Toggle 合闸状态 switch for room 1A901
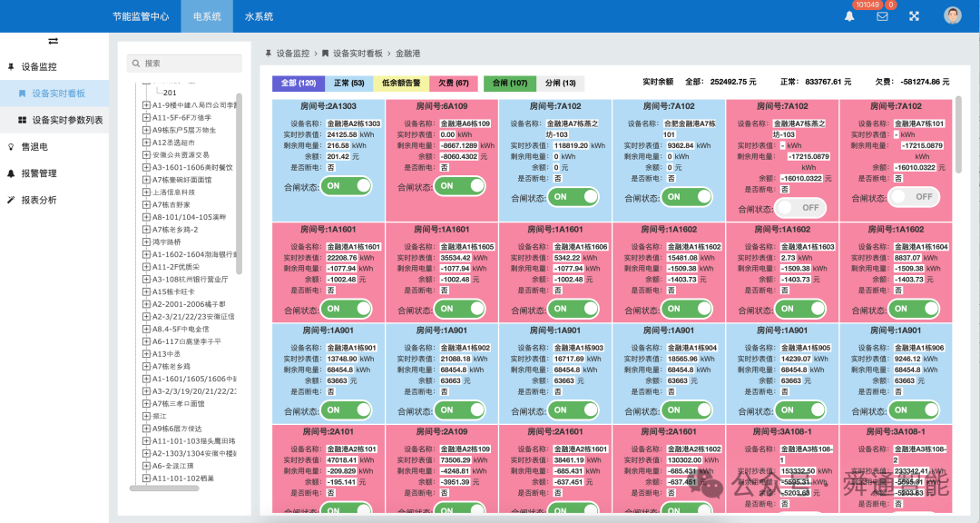980x523 pixels. (346, 410)
